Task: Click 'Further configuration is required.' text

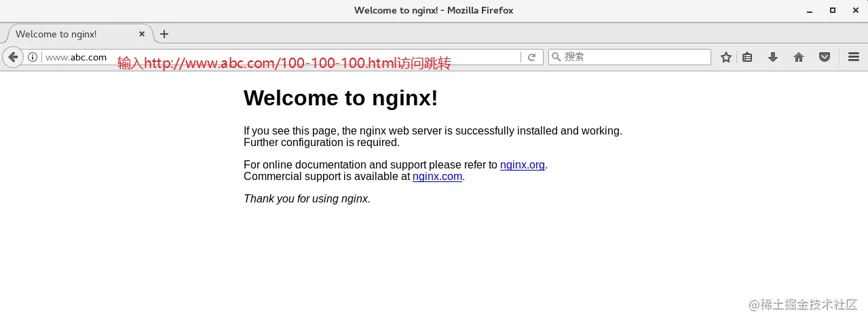Action: coord(322,143)
